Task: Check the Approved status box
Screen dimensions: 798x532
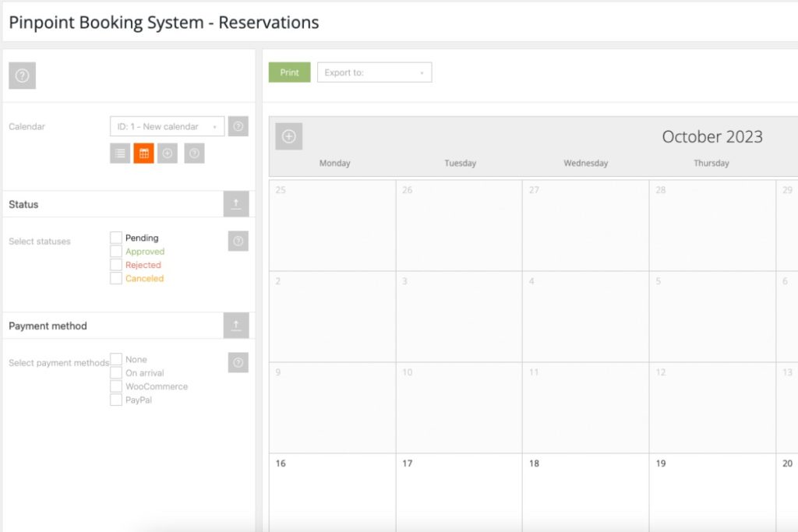Action: (116, 252)
